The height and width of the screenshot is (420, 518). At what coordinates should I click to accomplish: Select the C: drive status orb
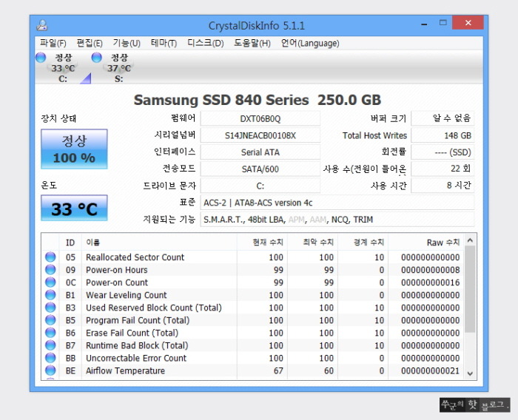(x=41, y=57)
